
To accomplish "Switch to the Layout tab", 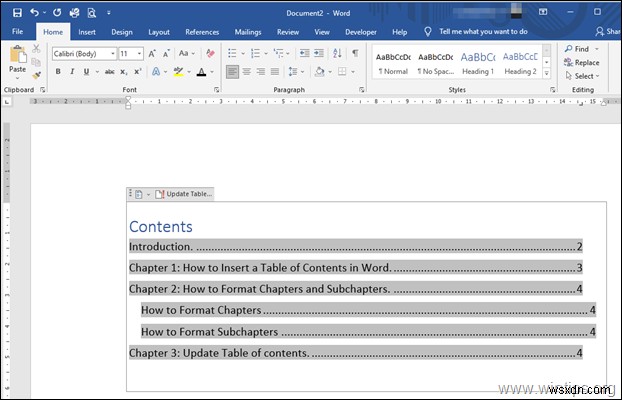I will [159, 32].
